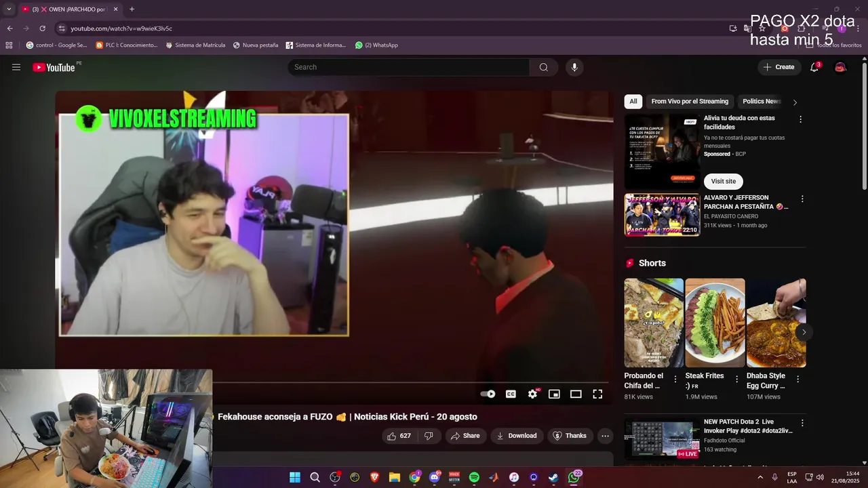Viewport: 868px width, 488px height.
Task: Open El Payasito Canero channel link
Action: [x=731, y=216]
